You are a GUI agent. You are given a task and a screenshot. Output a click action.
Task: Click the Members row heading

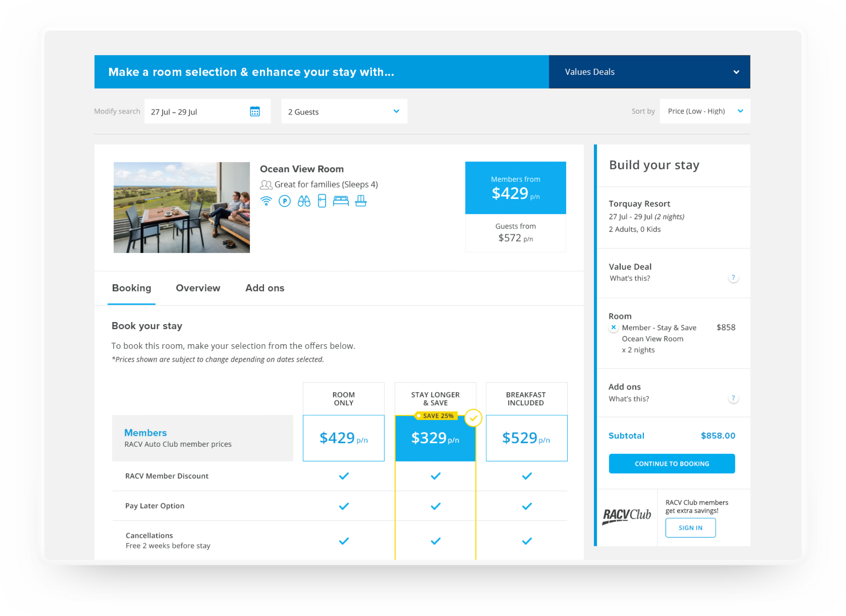click(x=146, y=433)
